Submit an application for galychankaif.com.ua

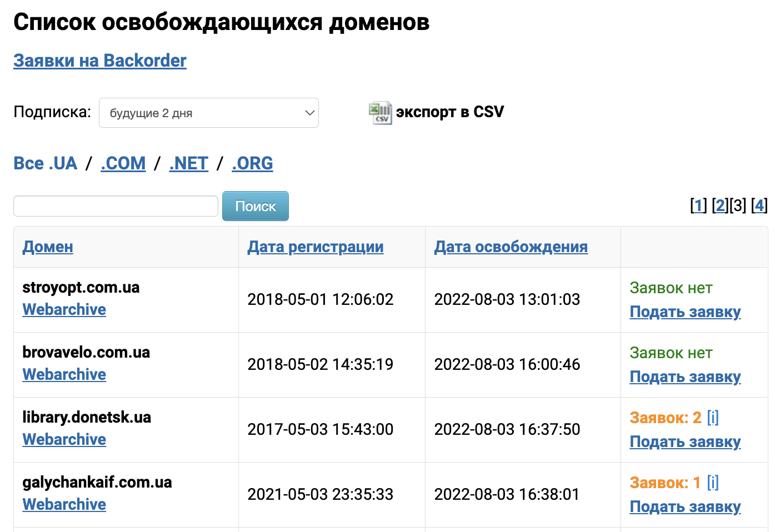[685, 506]
